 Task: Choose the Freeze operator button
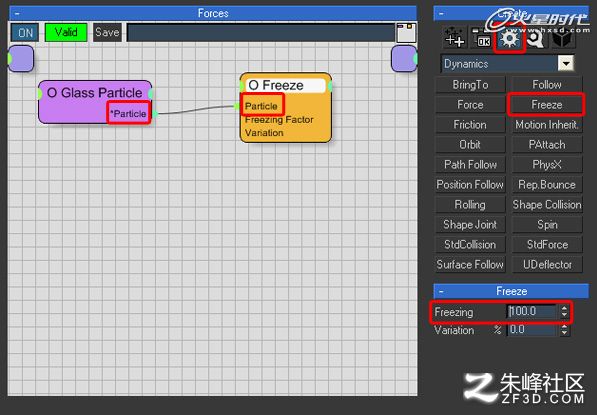[x=547, y=104]
